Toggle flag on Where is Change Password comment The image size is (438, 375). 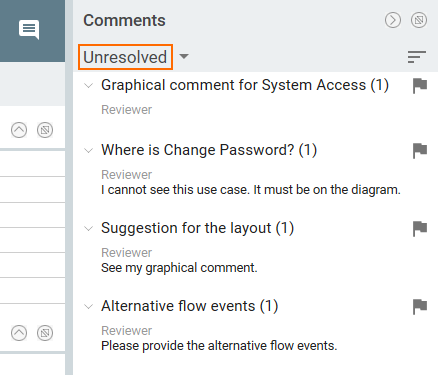tap(420, 151)
